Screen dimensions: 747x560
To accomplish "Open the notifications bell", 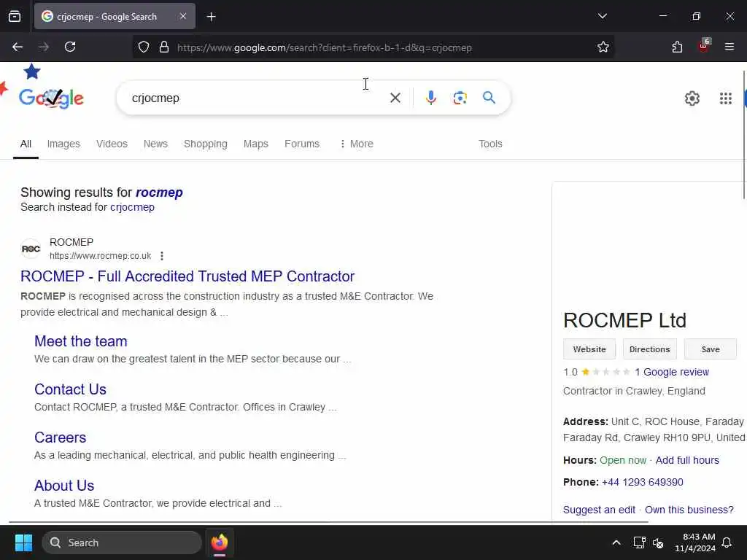I will click(727, 542).
